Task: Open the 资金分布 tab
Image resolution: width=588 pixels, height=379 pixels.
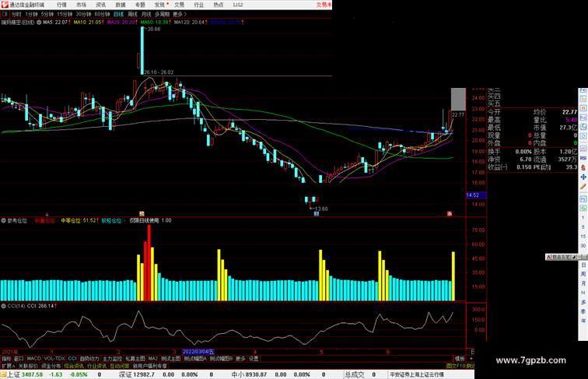Action: click(51, 366)
